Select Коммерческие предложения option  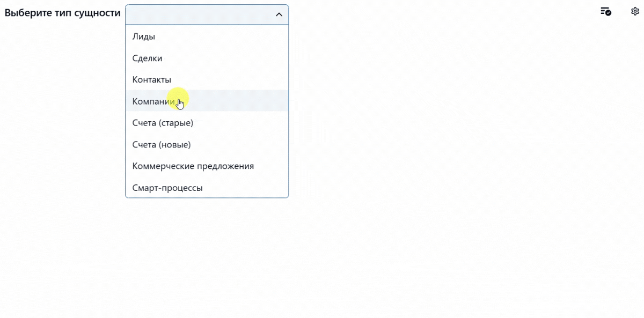coord(207,166)
